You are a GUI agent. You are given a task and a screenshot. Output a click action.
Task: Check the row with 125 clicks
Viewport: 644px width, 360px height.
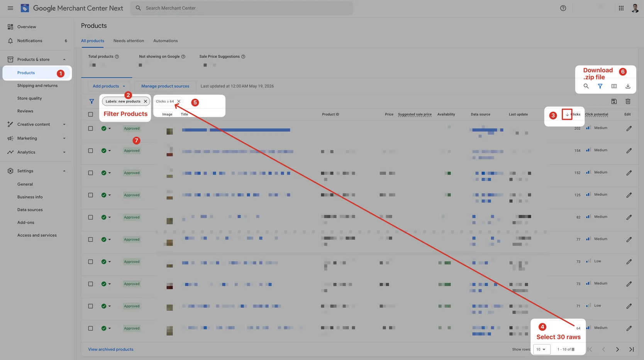coord(90,195)
